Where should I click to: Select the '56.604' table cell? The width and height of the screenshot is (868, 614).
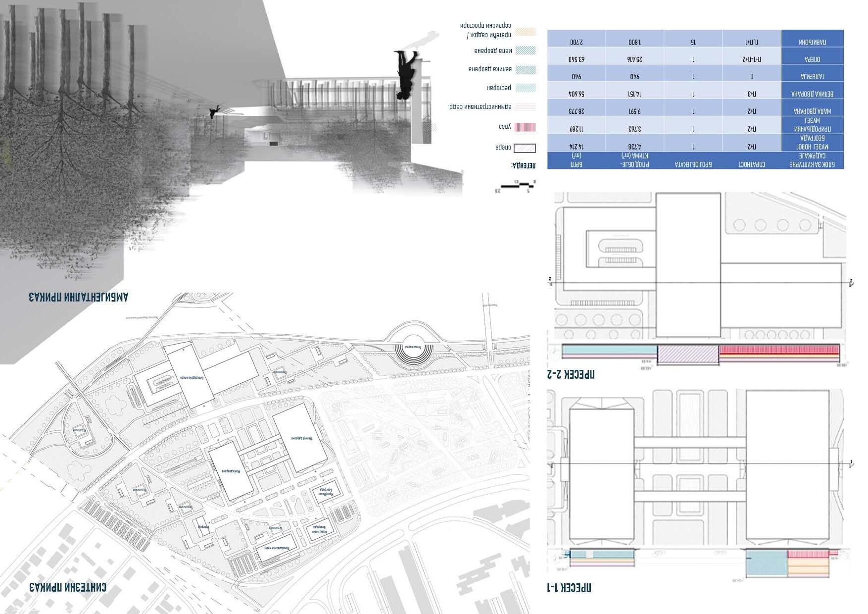577,94
